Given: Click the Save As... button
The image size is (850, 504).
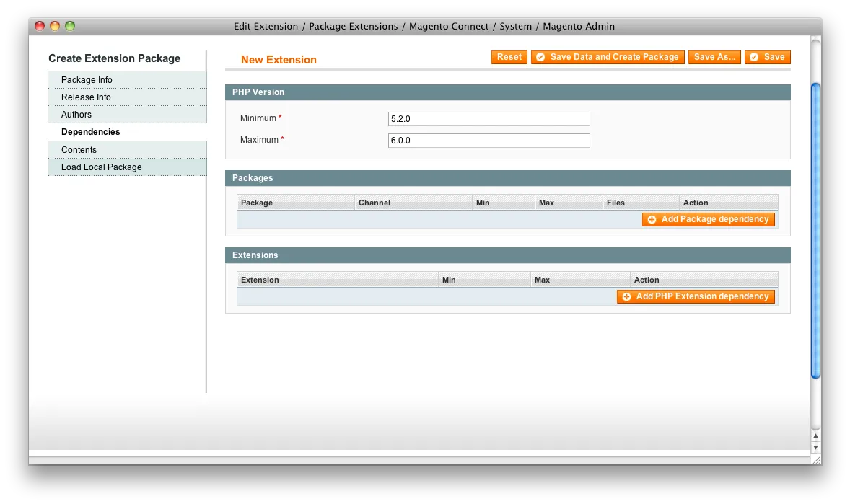Looking at the screenshot, I should [x=714, y=57].
